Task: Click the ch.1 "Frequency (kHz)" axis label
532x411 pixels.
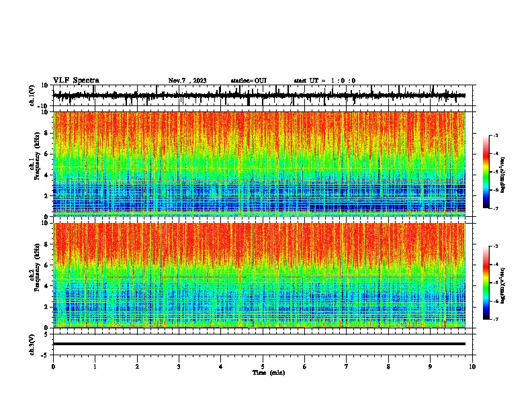Action: (x=38, y=156)
